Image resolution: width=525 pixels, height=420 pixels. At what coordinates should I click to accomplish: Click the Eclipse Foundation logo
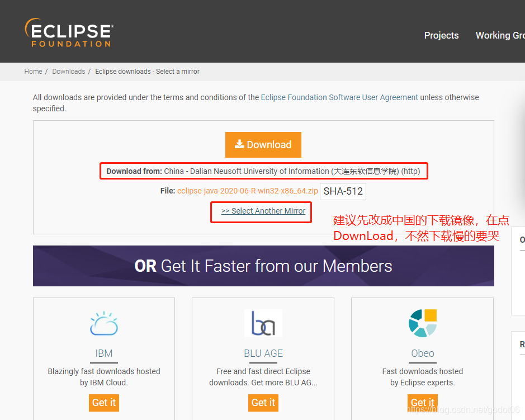click(x=69, y=33)
